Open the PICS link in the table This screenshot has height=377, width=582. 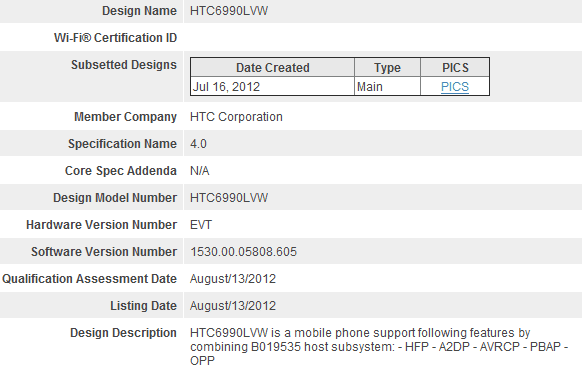[x=455, y=87]
